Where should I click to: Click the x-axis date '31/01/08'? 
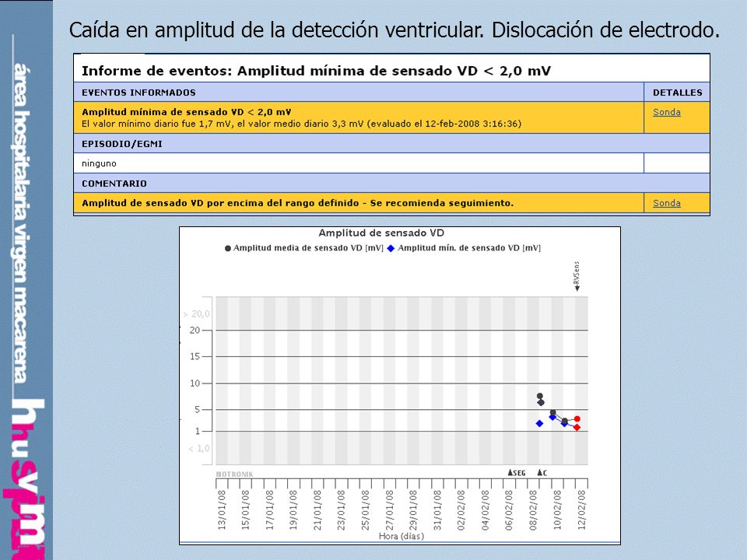click(437, 510)
